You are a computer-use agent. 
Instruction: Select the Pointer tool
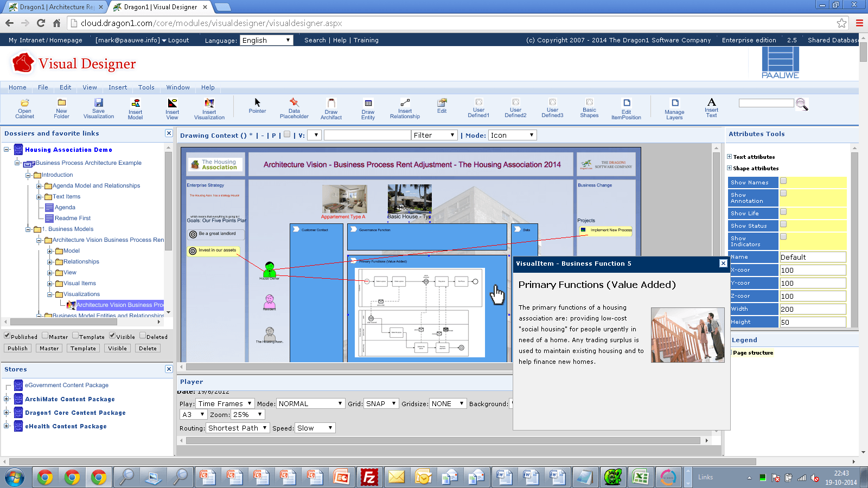(257, 106)
